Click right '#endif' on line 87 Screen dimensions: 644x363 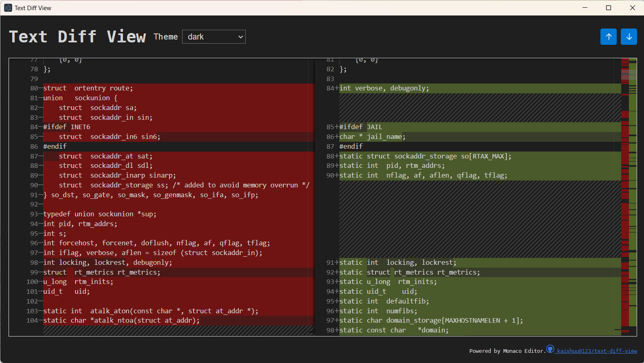[x=351, y=147]
